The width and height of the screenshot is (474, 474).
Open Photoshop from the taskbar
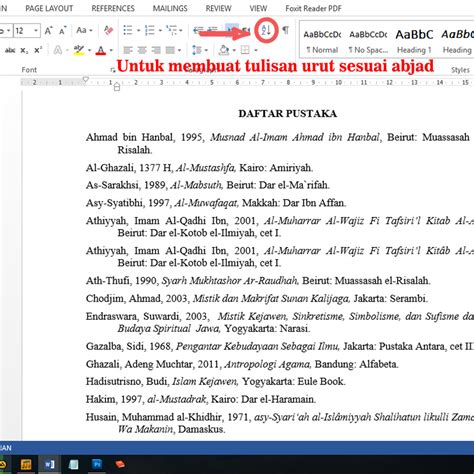pyautogui.click(x=97, y=464)
